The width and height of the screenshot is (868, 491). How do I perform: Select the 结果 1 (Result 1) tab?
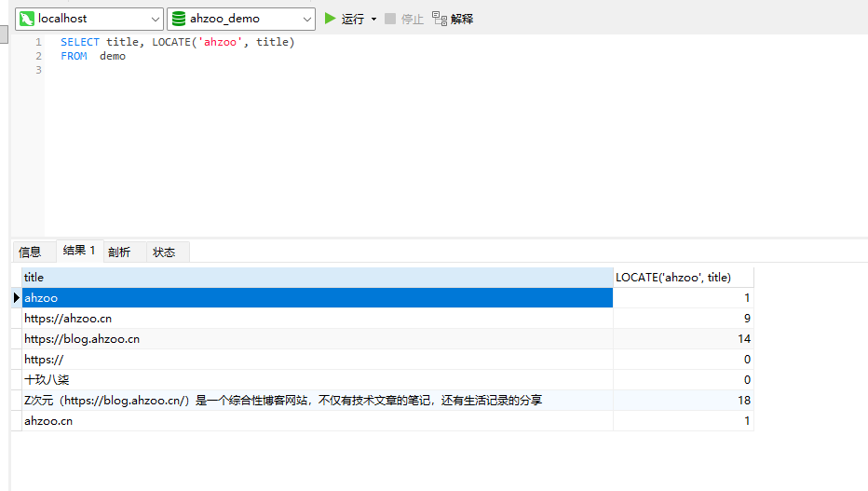79,251
